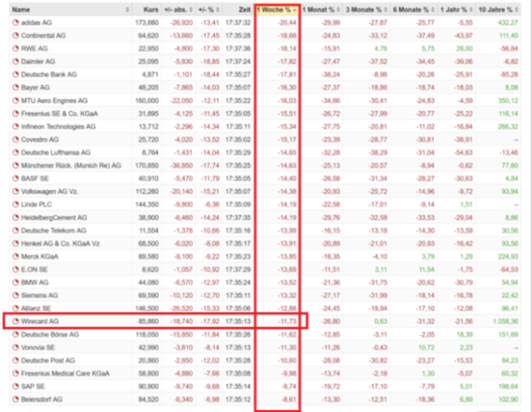
Task: Select adidas AG Kurs value 173,880
Action: pyautogui.click(x=147, y=23)
